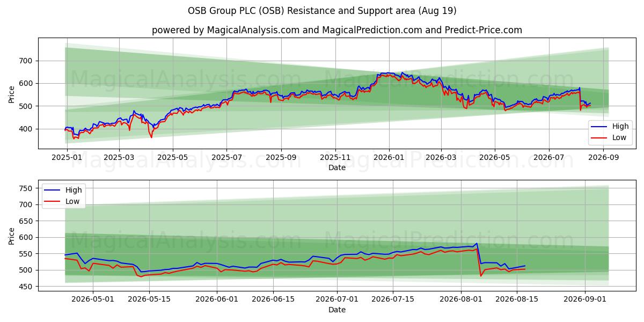This screenshot has height=322, width=644.
Task: Click the '2026-08-15' label in bottom chart
Action: point(517,301)
